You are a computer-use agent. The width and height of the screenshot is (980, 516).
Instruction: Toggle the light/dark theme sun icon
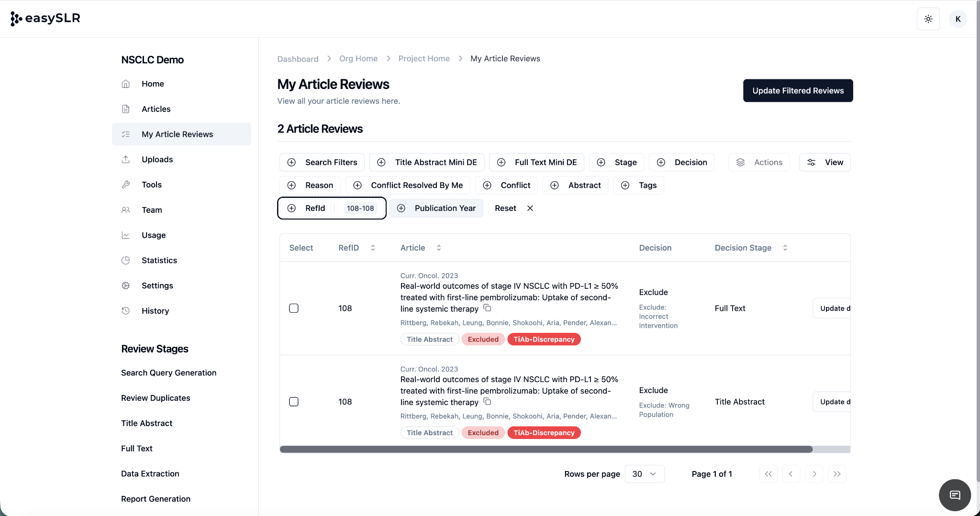(928, 19)
